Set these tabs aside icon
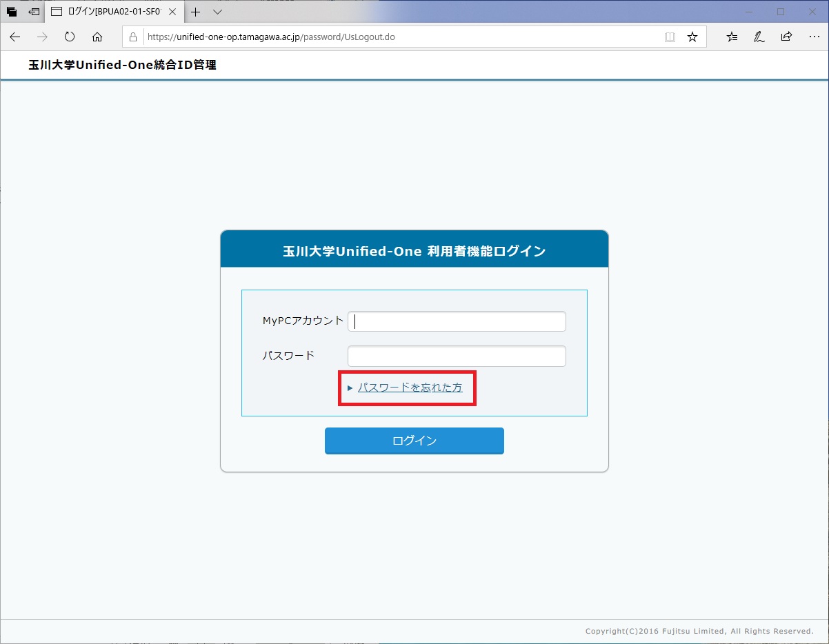The width and height of the screenshot is (829, 644). [x=34, y=12]
